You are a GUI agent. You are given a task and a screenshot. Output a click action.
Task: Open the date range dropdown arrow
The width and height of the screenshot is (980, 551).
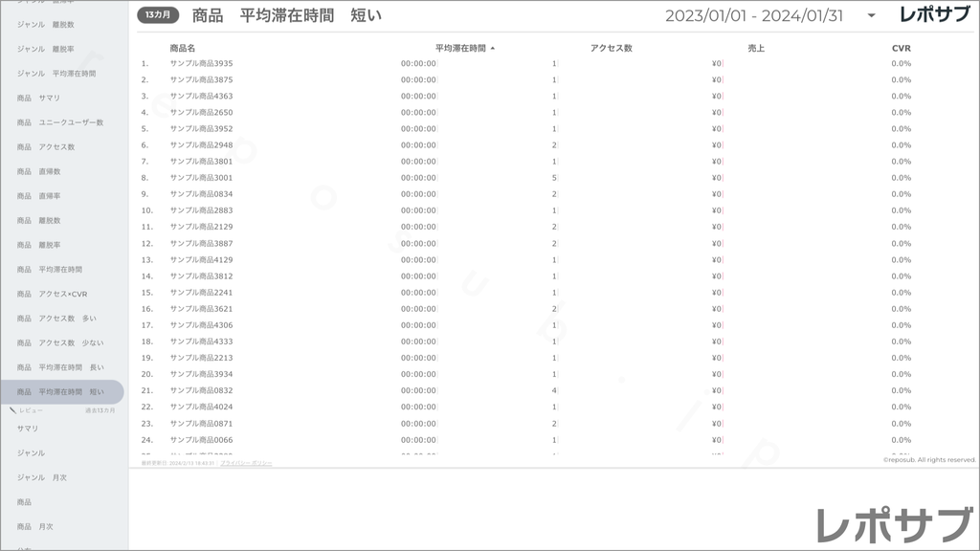pos(871,15)
